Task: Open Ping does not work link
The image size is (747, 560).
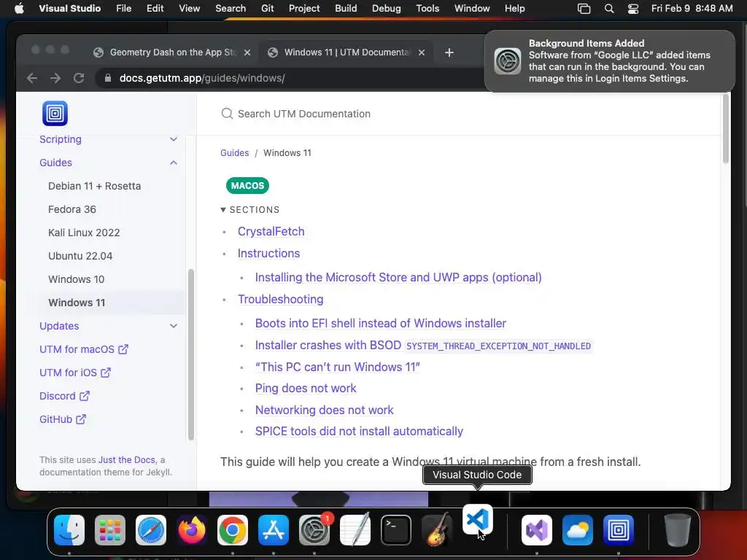Action: pos(306,388)
